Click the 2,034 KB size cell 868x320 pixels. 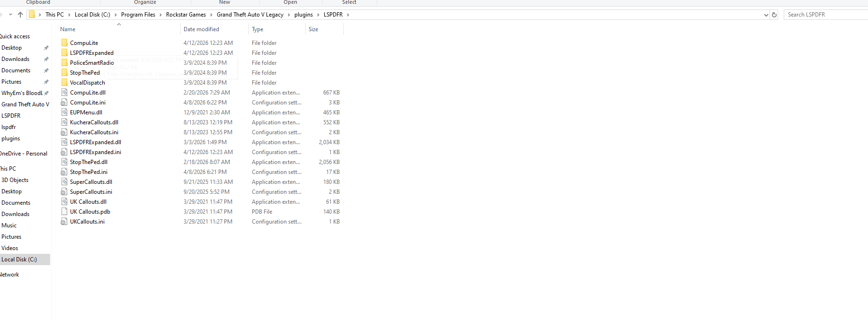(x=329, y=142)
